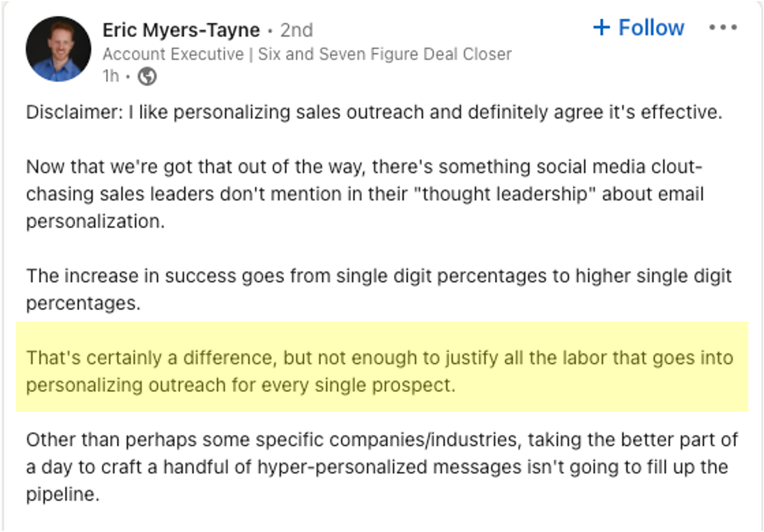Click Eric Myers-Tayne's profile photo
Viewport: 764px width, 532px height.
point(58,49)
